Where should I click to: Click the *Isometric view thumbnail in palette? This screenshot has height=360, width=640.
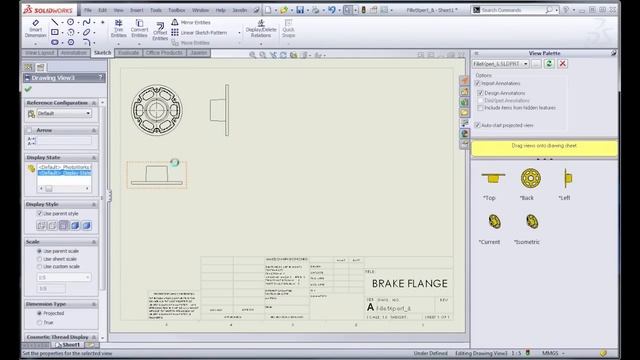point(531,222)
